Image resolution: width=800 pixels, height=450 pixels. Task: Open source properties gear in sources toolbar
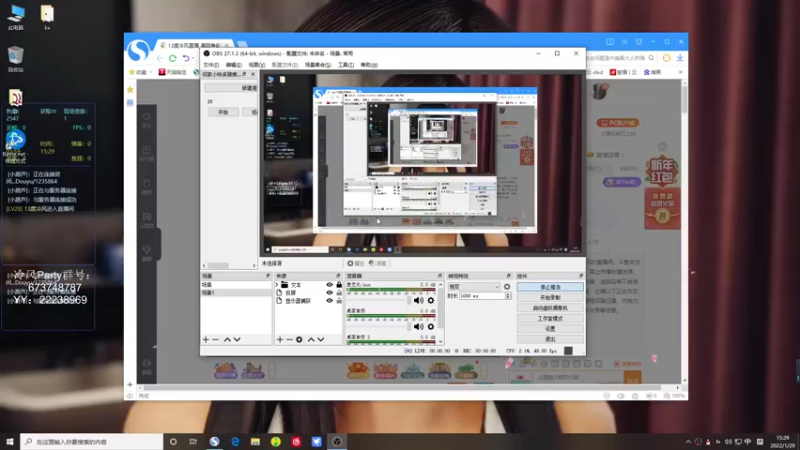pos(299,340)
